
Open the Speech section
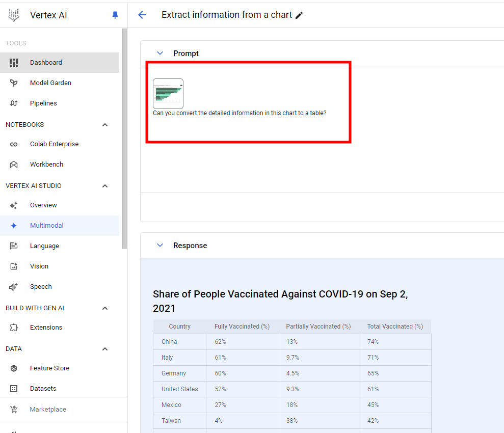[x=60, y=287]
